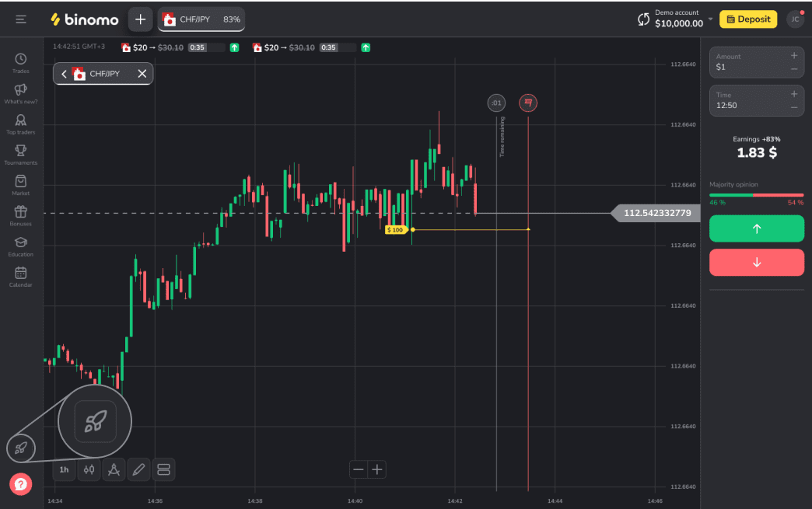Open the economic Calendar
812x509 pixels.
point(21,275)
